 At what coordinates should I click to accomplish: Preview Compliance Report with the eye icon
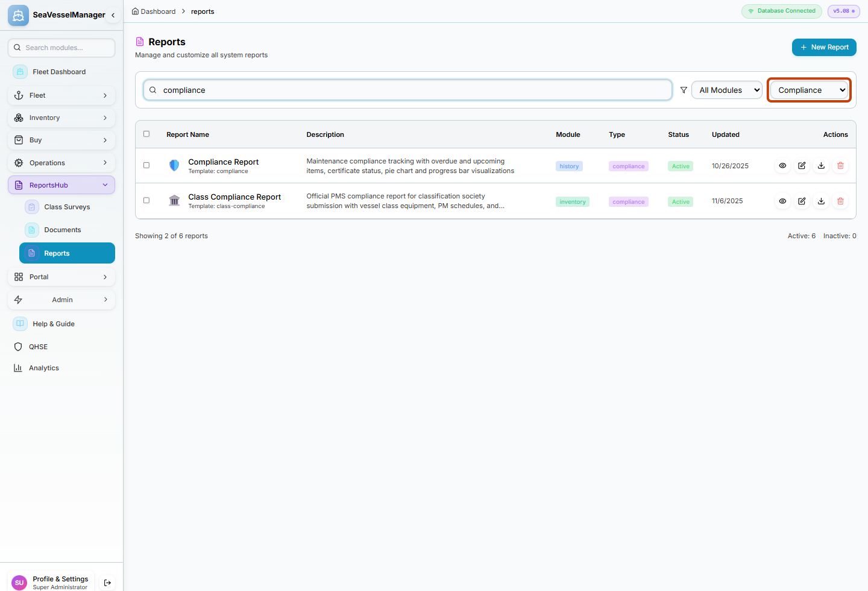(782, 166)
